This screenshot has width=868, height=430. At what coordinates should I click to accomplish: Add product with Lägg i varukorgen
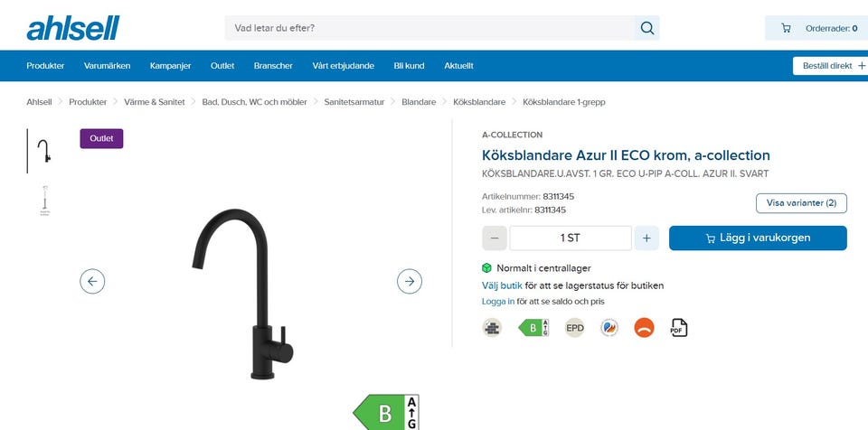tap(758, 238)
